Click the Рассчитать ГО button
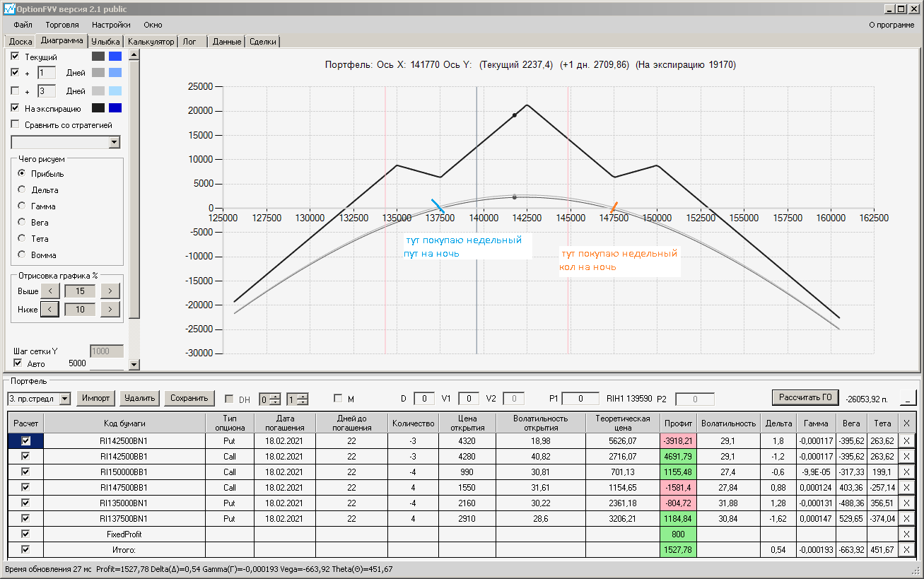 click(805, 397)
